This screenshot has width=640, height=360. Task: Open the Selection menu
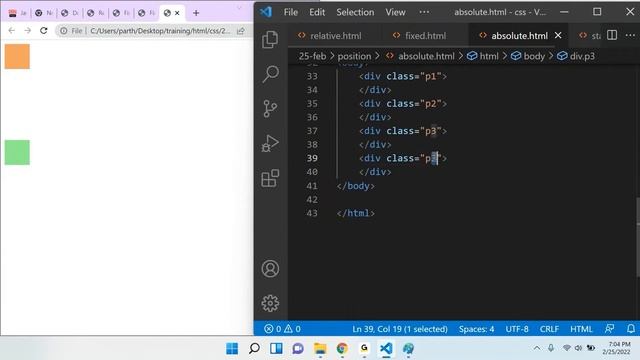[355, 12]
